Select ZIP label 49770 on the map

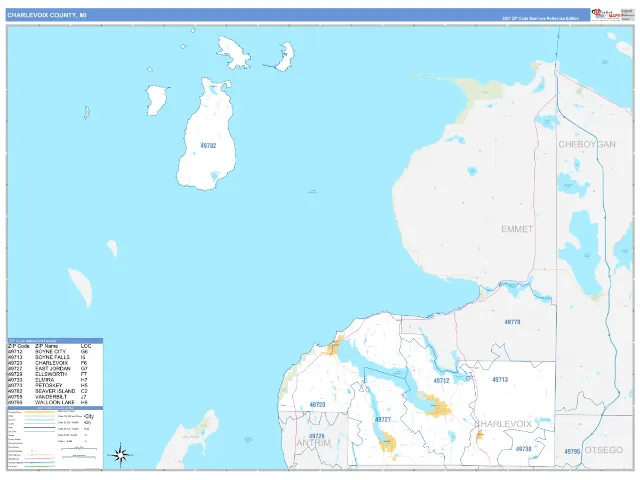512,322
